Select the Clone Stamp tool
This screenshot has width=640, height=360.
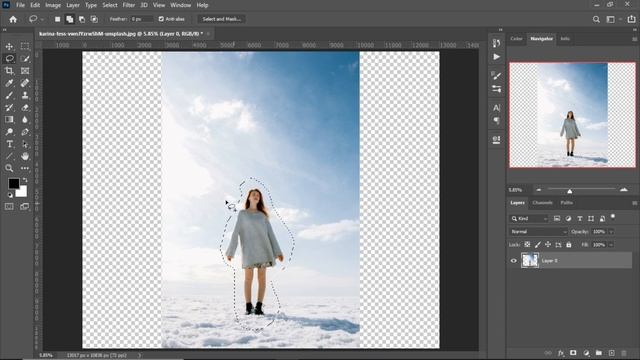(x=25, y=95)
